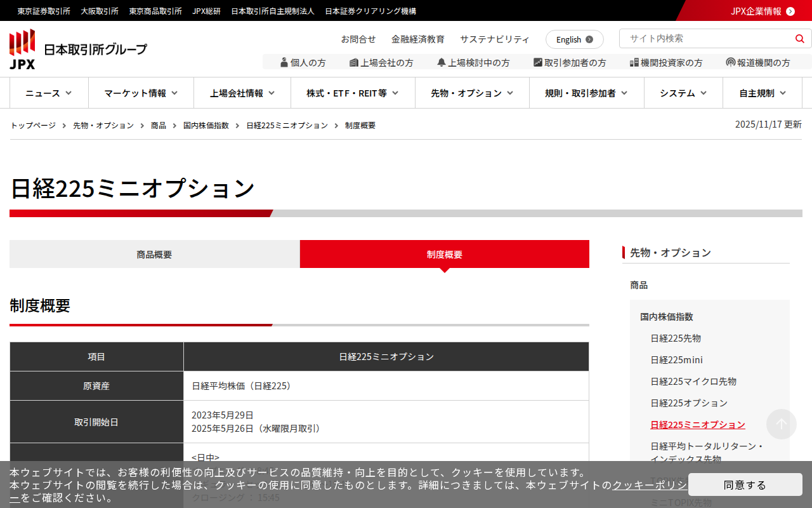Go to トップページ breadcrumb
This screenshot has width=812, height=508.
(x=33, y=125)
